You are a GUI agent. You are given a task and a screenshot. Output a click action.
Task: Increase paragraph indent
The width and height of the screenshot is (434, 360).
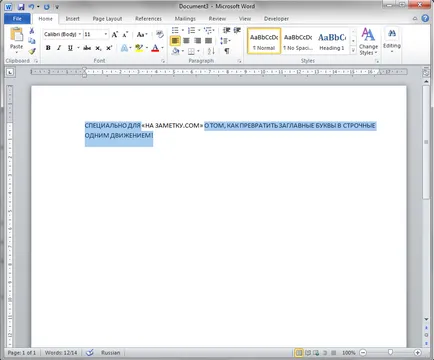237,31
